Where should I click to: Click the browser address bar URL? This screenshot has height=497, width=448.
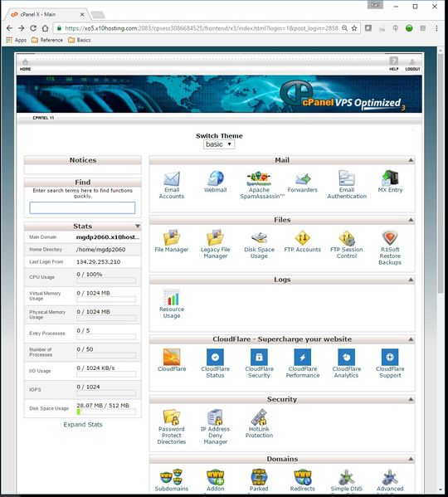click(202, 28)
